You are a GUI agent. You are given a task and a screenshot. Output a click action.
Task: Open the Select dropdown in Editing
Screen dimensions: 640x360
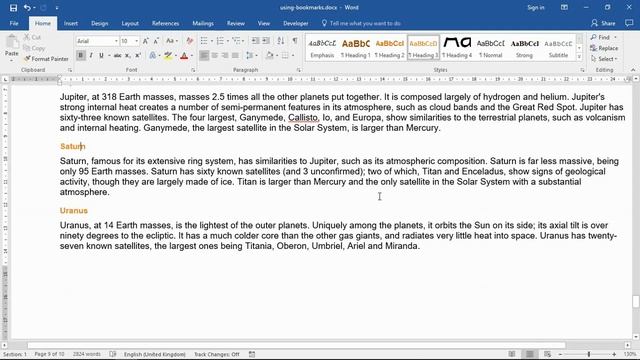pyautogui.click(x=604, y=59)
